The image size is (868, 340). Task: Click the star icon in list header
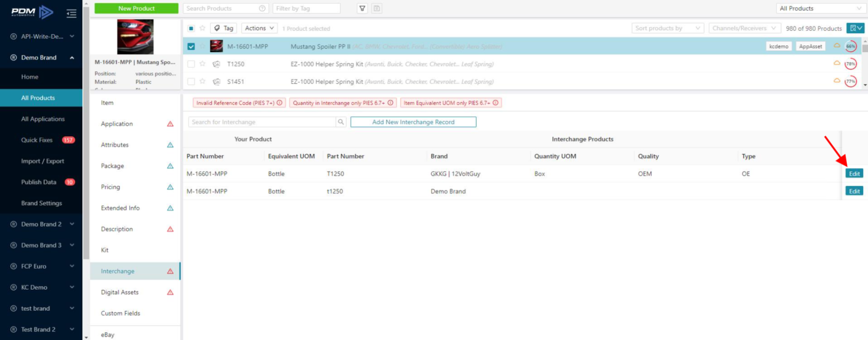tap(202, 28)
